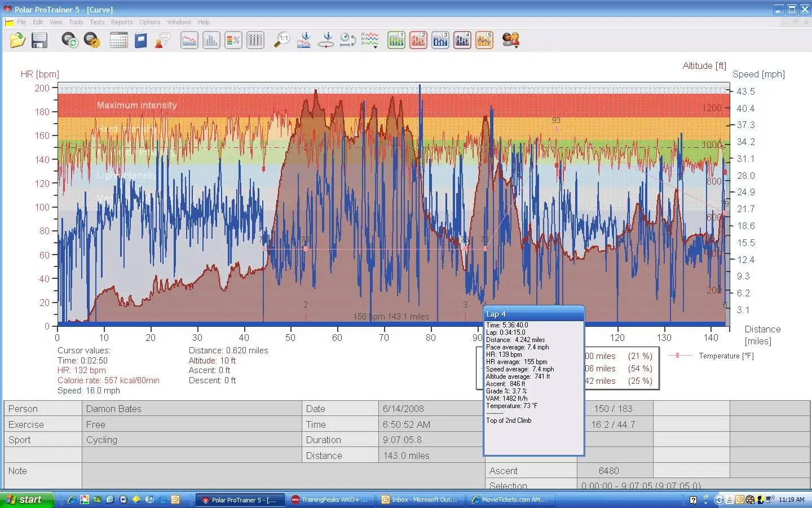
Task: Save the exercise with the floppy disk icon
Action: tap(39, 40)
